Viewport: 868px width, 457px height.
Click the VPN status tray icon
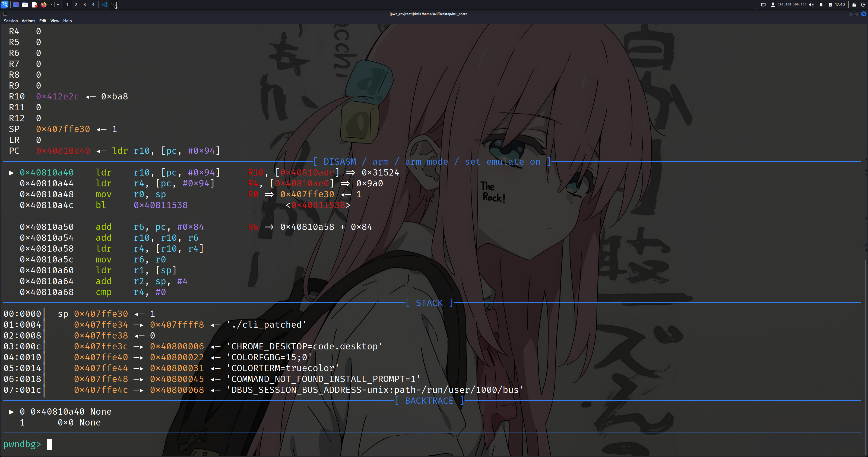pyautogui.click(x=773, y=4)
